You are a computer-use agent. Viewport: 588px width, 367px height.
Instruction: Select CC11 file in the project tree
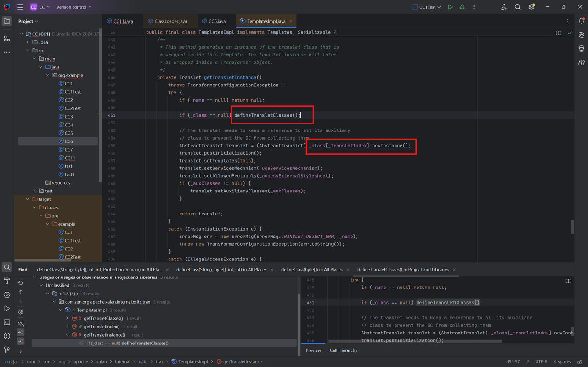coord(69,158)
